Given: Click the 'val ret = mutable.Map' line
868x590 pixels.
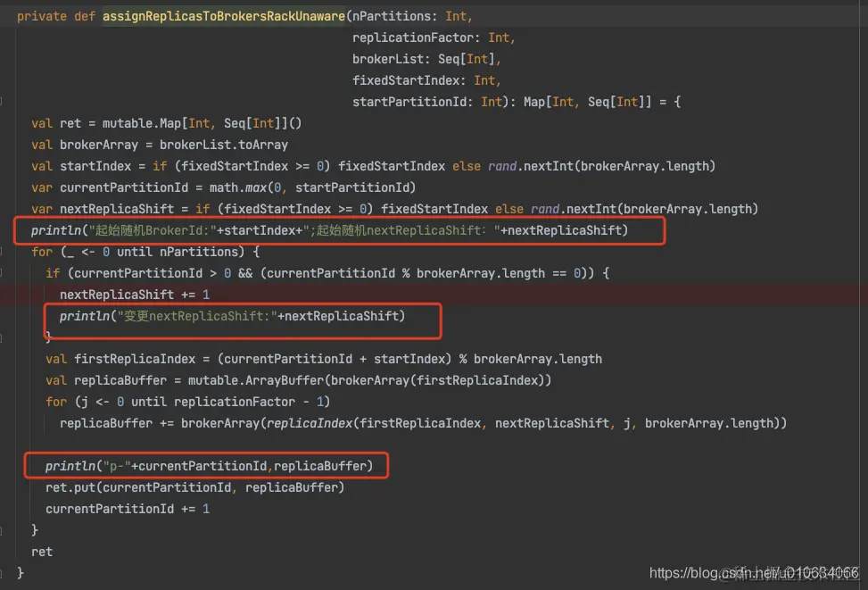Looking at the screenshot, I should point(166,123).
